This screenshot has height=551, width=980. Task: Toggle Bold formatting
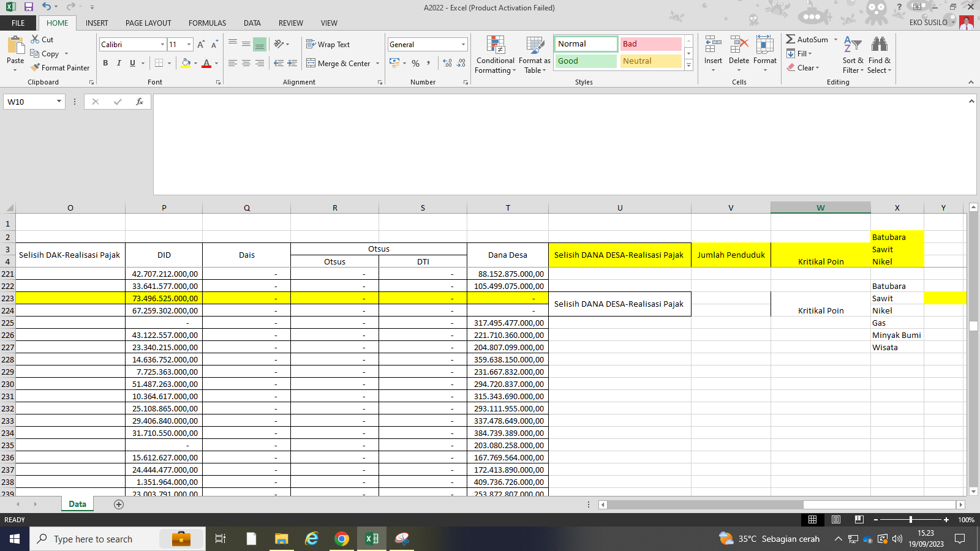click(105, 63)
